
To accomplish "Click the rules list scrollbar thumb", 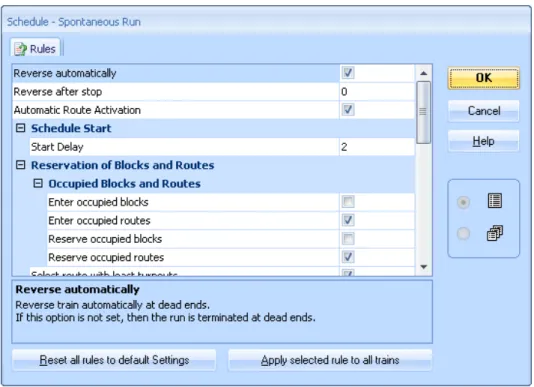I will tap(424, 112).
